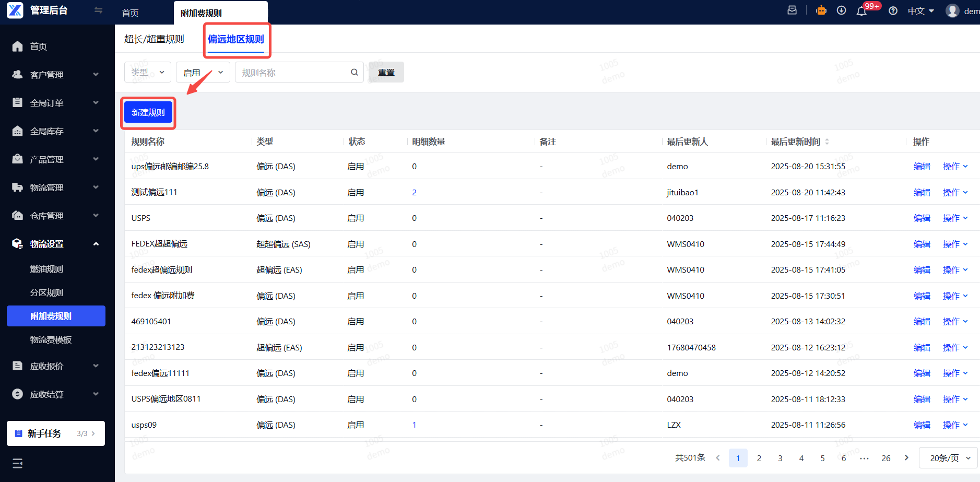
Task: Open the 操作 dropdown for the usps09 row
Action: tap(955, 425)
